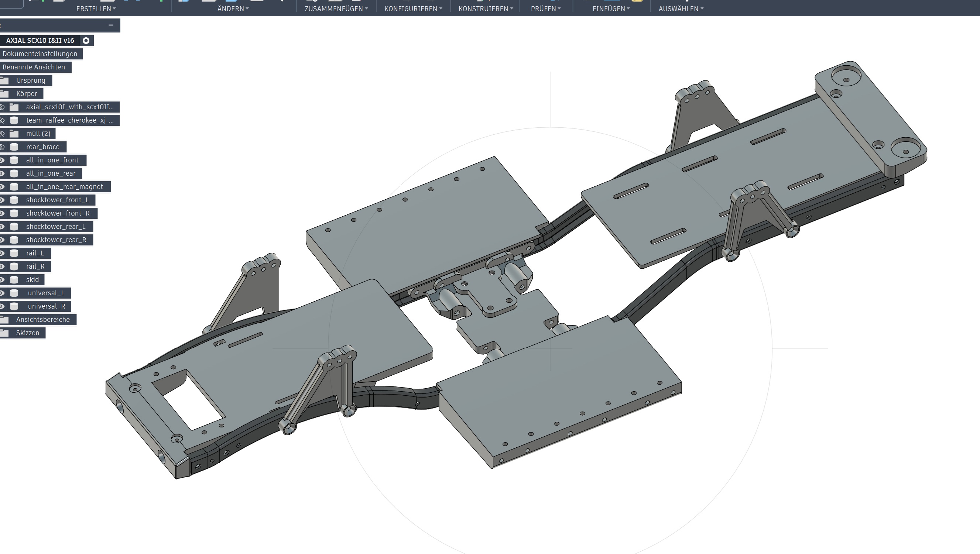The image size is (980, 554).
Task: Click the universal_R body icon
Action: tap(14, 306)
